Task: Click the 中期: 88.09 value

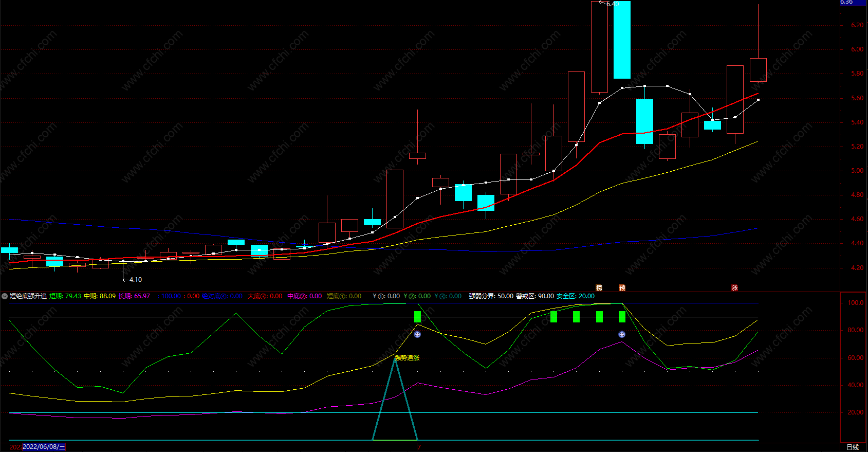Action: click(x=100, y=296)
